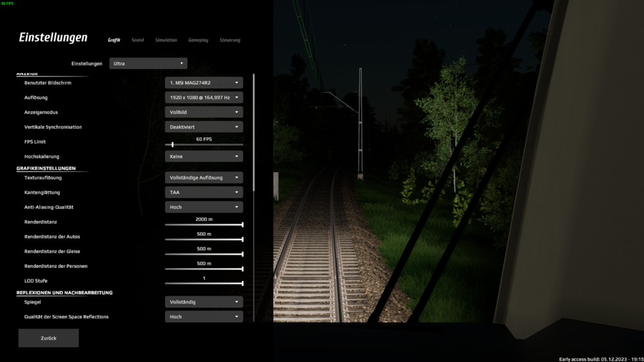Viewport: 644px width, 362px height.
Task: Change the Anzeigemodus from Vollbild
Action: 204,112
